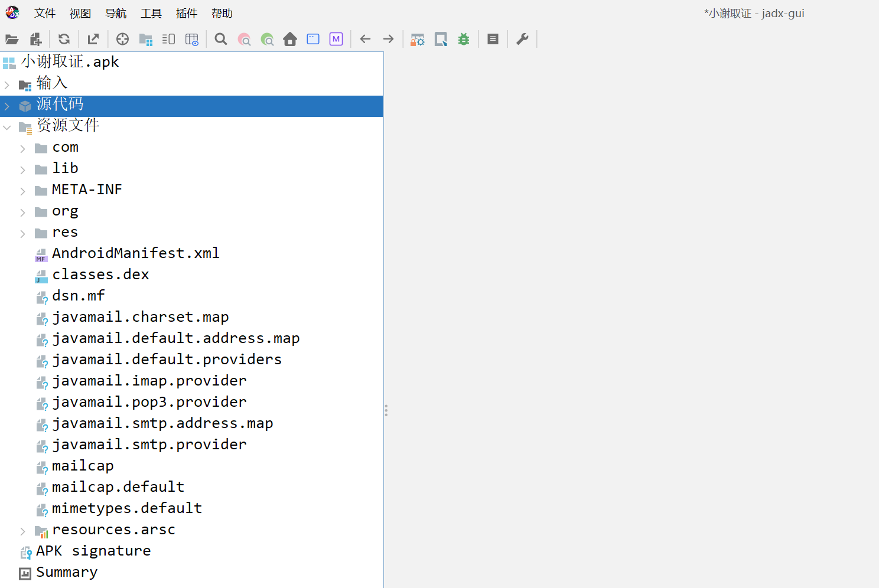Expand the res folder
This screenshot has width=879, height=588.
[x=22, y=234]
